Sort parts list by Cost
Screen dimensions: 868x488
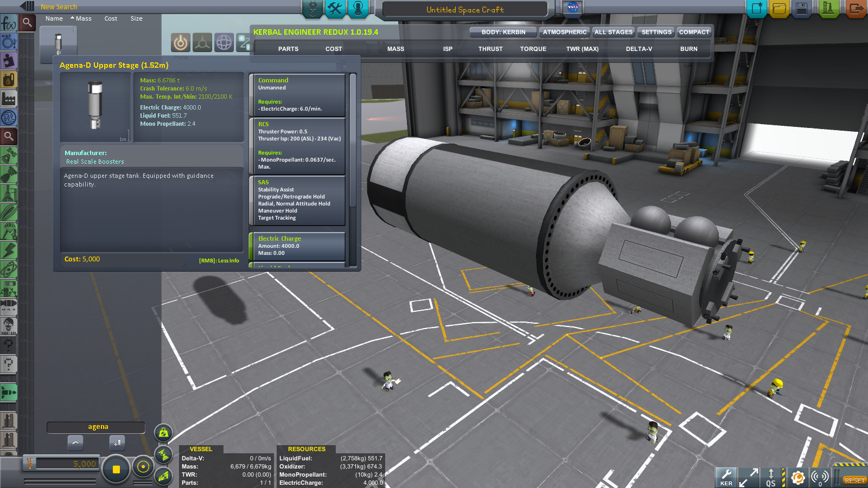[x=111, y=18]
